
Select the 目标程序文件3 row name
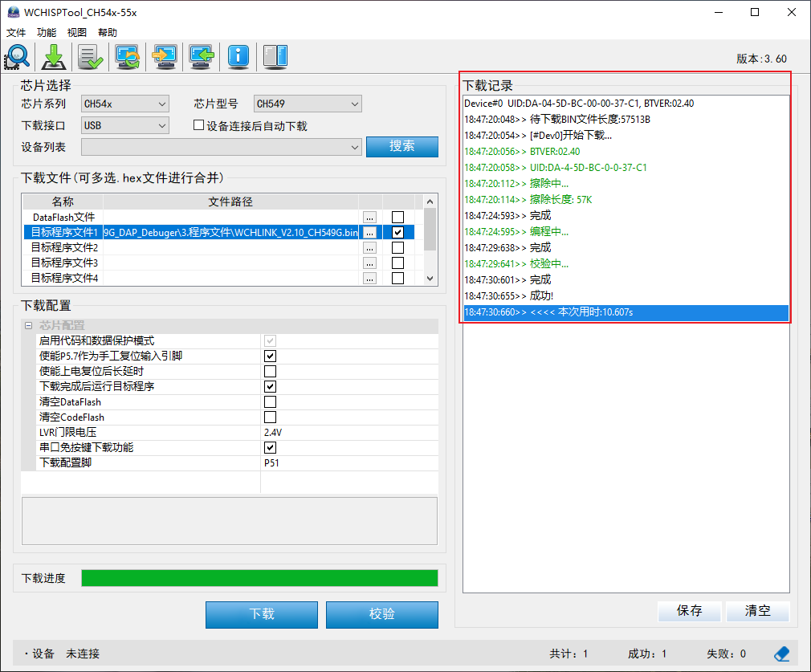[x=64, y=263]
